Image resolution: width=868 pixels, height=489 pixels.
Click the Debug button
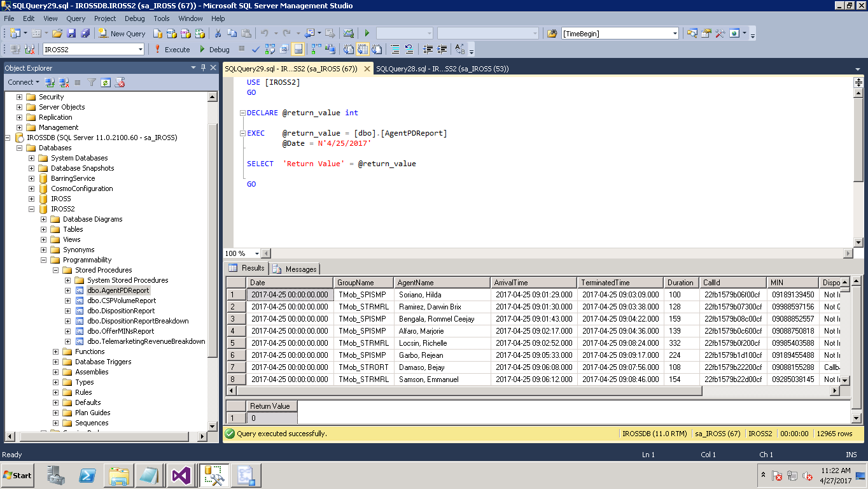pyautogui.click(x=214, y=49)
